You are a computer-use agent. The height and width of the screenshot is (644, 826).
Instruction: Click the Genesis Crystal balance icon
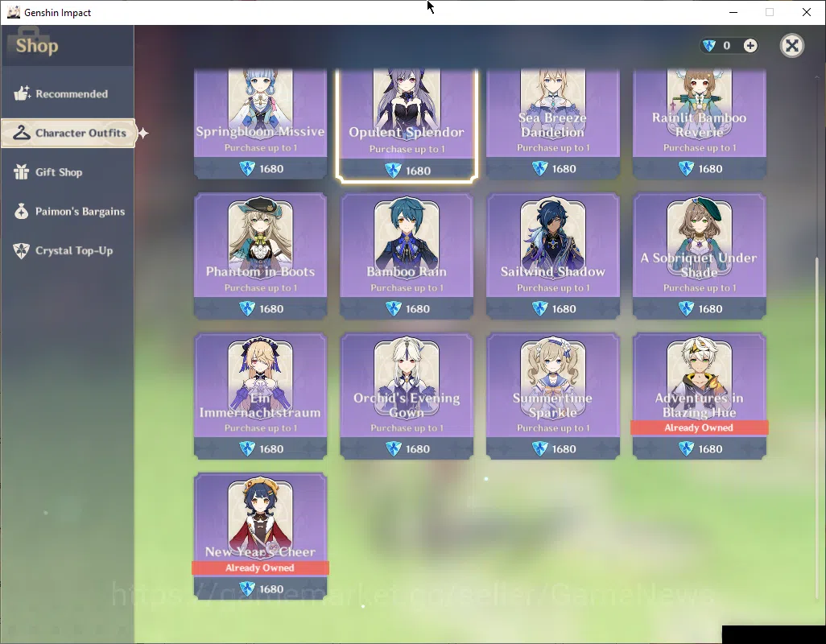pyautogui.click(x=709, y=46)
